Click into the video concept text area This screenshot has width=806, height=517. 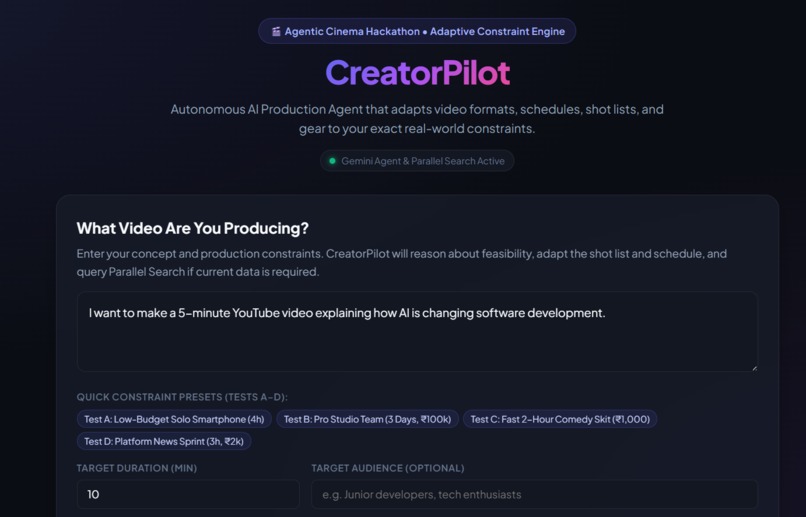[x=417, y=331]
